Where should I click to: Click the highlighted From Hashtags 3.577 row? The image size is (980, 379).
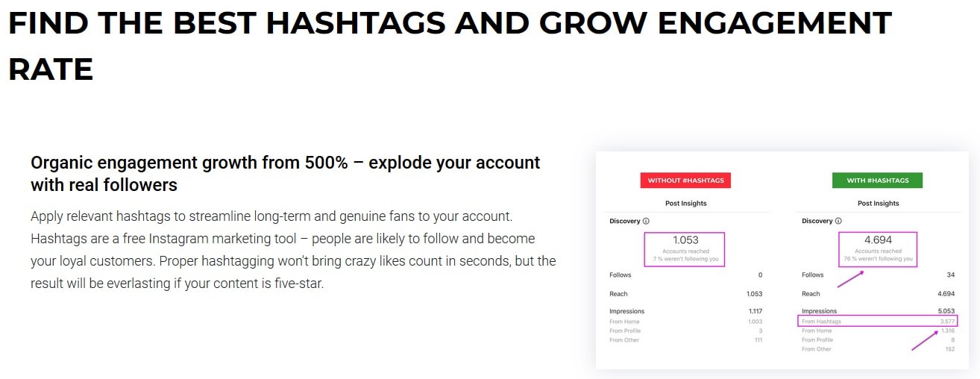(x=878, y=322)
